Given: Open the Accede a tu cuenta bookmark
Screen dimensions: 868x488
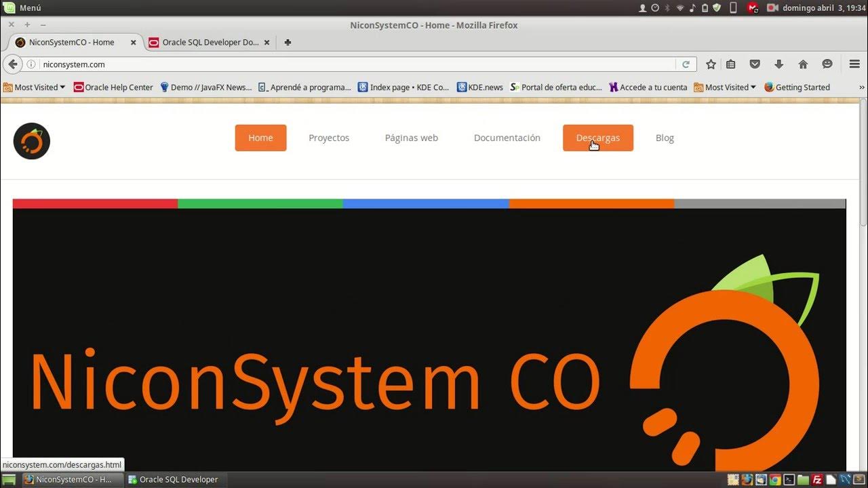Looking at the screenshot, I should click(x=648, y=87).
